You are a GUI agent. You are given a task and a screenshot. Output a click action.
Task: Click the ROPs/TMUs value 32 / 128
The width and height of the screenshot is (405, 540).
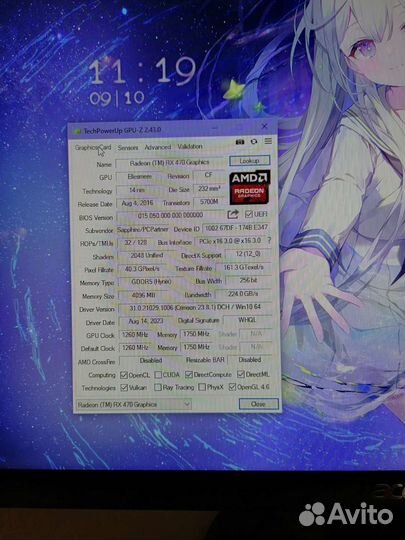click(136, 242)
